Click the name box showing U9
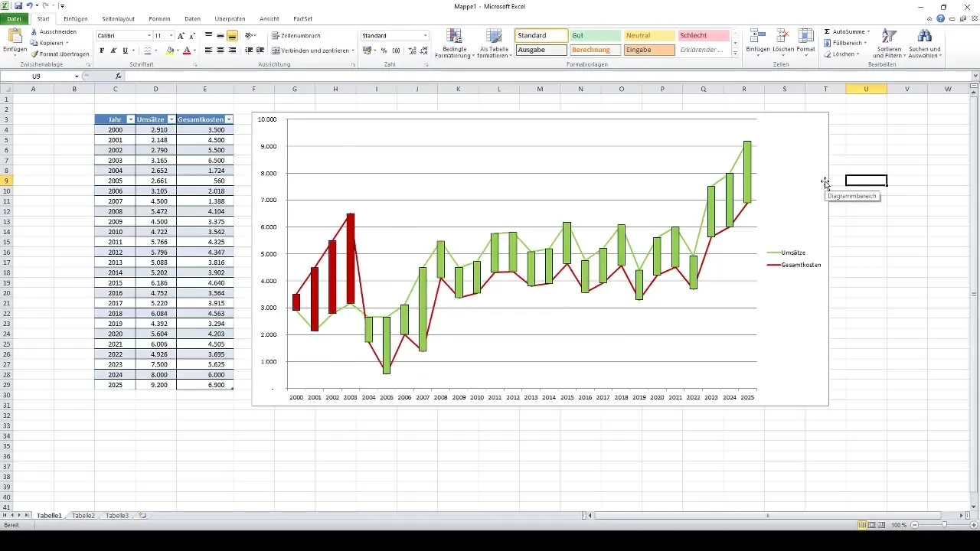The image size is (980, 551). coord(37,77)
